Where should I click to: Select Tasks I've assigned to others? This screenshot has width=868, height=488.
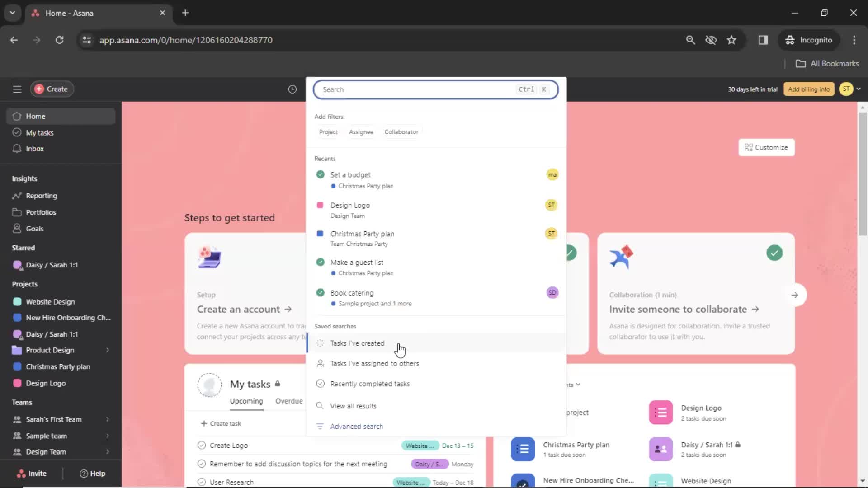pos(436,363)
